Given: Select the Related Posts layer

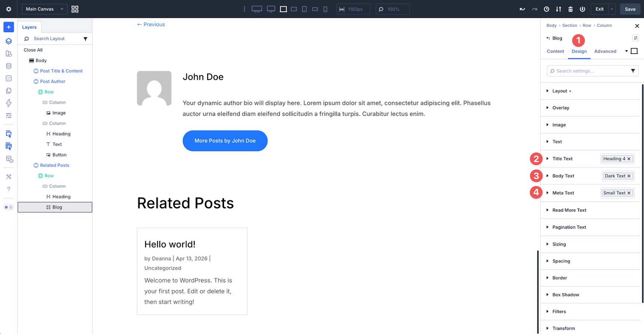Looking at the screenshot, I should (x=55, y=165).
